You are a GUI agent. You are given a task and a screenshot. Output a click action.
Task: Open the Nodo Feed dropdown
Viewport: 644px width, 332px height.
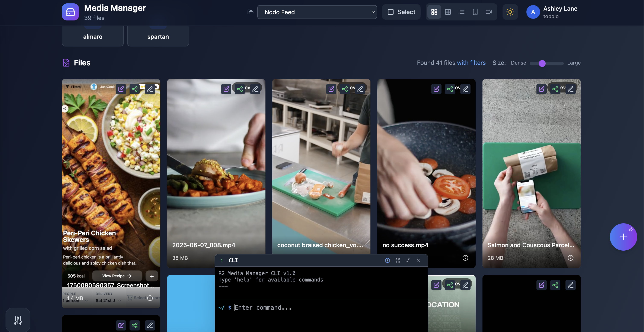tap(317, 12)
